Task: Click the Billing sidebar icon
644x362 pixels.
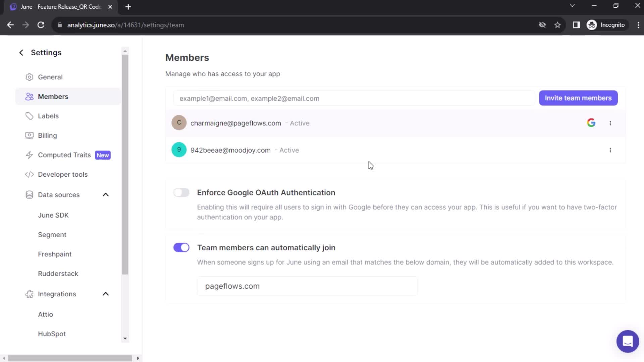Action: (x=29, y=136)
